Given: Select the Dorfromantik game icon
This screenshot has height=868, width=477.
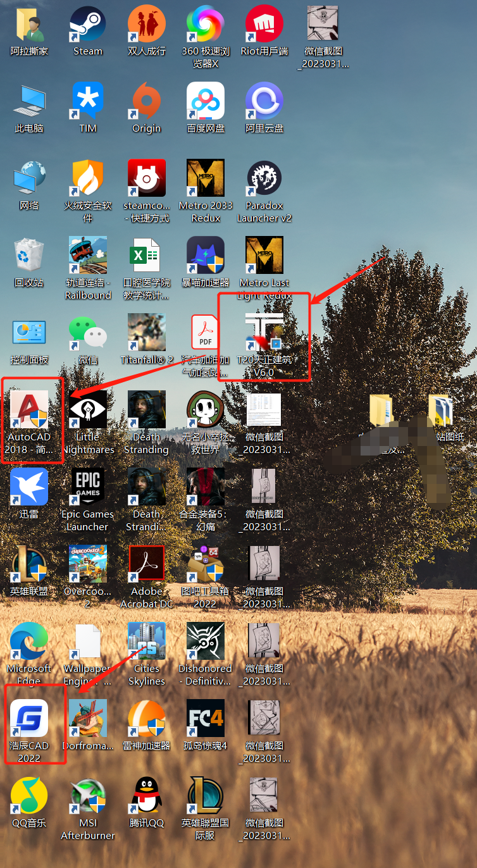Looking at the screenshot, I should click(x=88, y=719).
